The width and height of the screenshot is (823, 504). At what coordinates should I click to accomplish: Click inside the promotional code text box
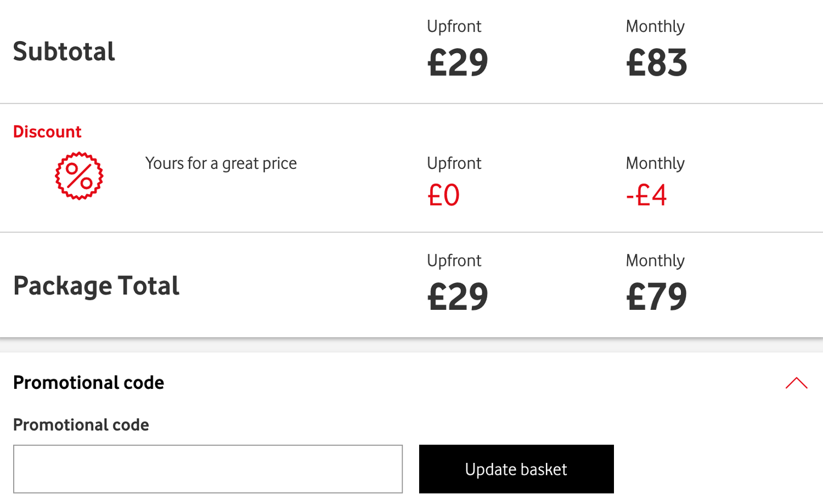208,469
